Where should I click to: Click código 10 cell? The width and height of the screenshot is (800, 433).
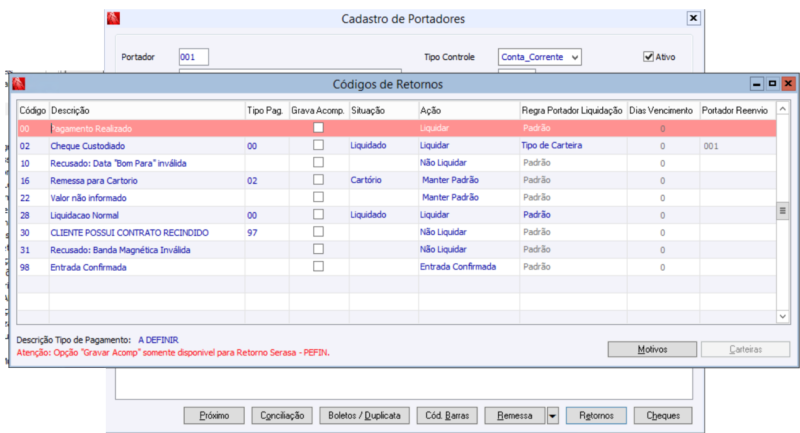[33, 163]
